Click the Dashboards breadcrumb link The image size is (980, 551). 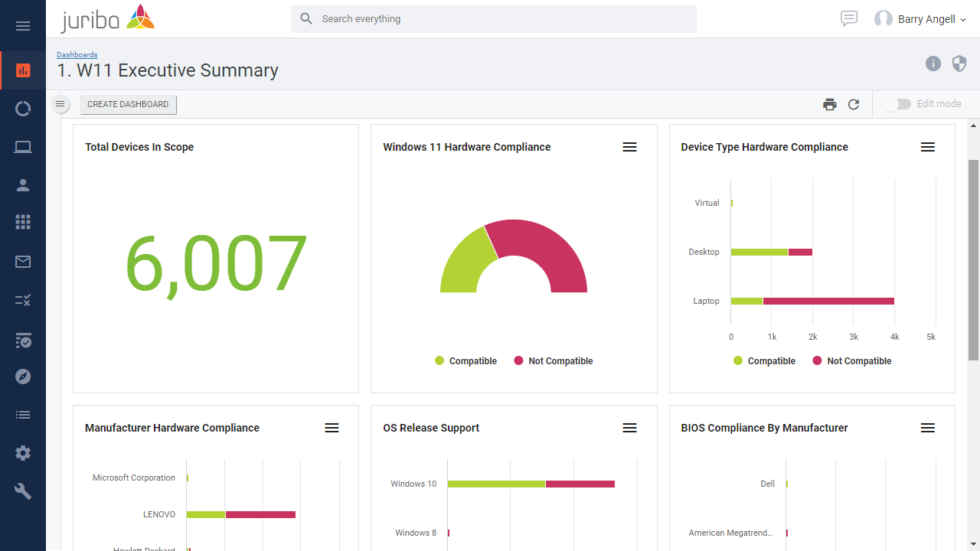[77, 55]
